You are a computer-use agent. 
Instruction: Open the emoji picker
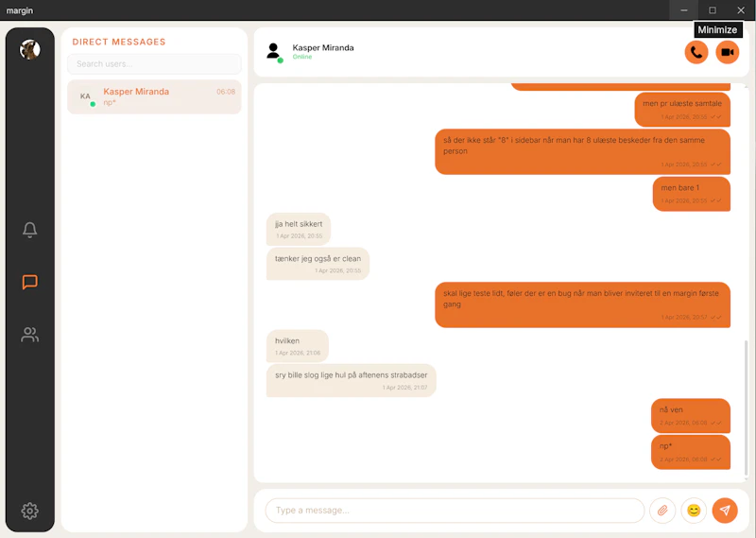click(694, 510)
